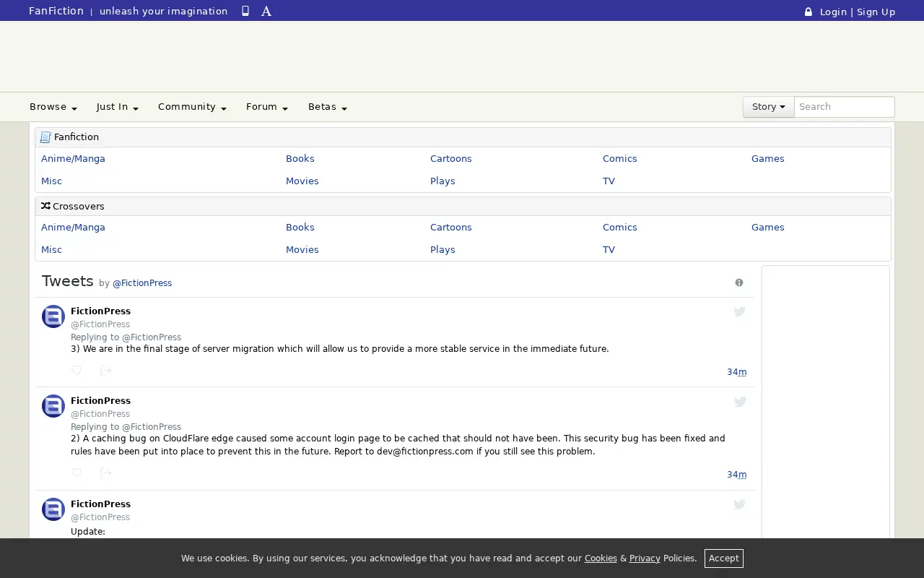Like the server migration tweet
The image size is (924, 578).
[x=77, y=371]
